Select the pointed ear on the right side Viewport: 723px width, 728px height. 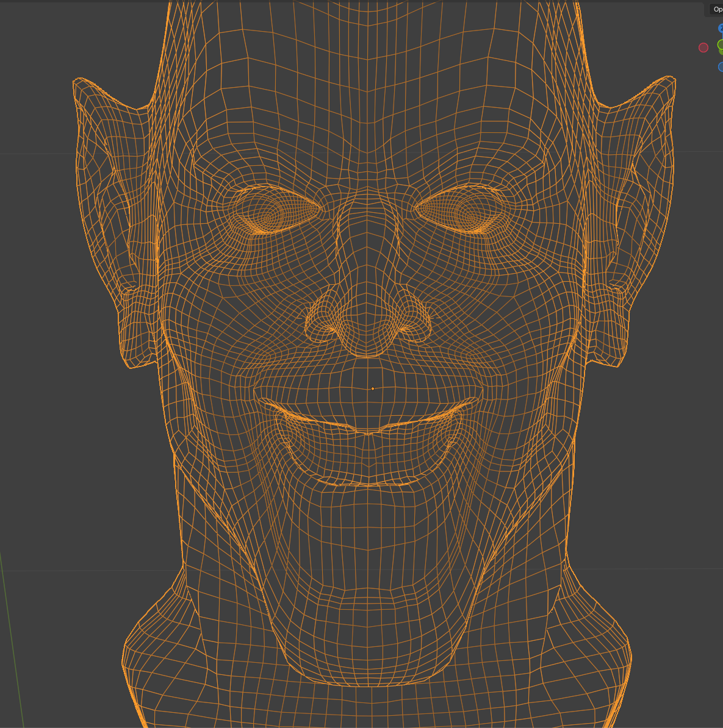coord(635,201)
